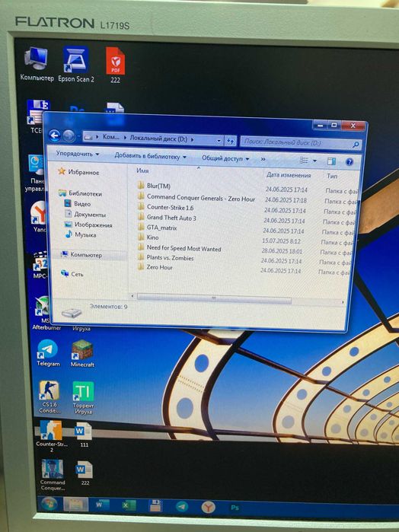Open the Command Conquer desktop shortcut
Viewport: 399px width, 532px height.
click(53, 475)
